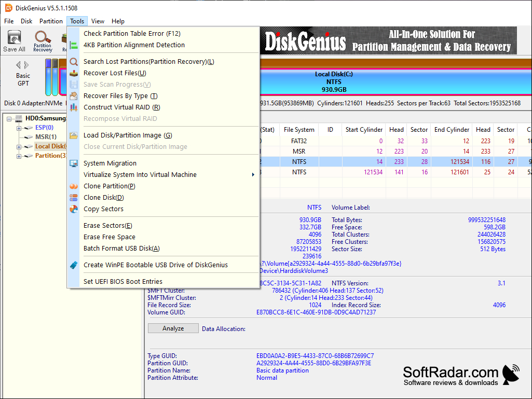Image resolution: width=532 pixels, height=399 pixels.
Task: Expand the ESP(0) tree node
Action: click(x=19, y=128)
